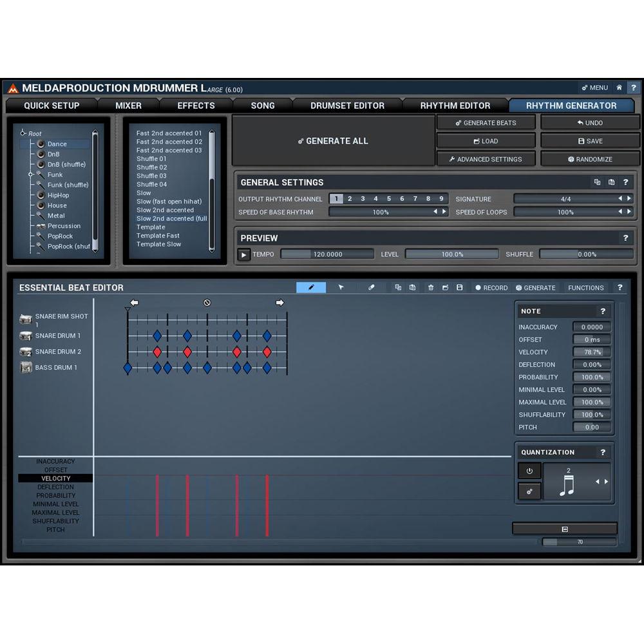
Task: Click the RANDOMIZE button
Action: [590, 159]
